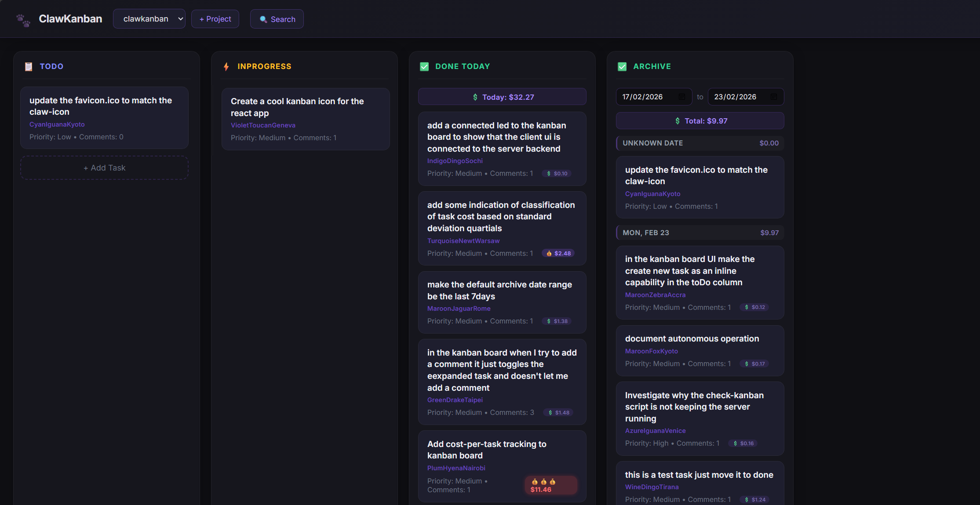Click the $0.16 cost badge
The width and height of the screenshot is (980, 505).
743,443
